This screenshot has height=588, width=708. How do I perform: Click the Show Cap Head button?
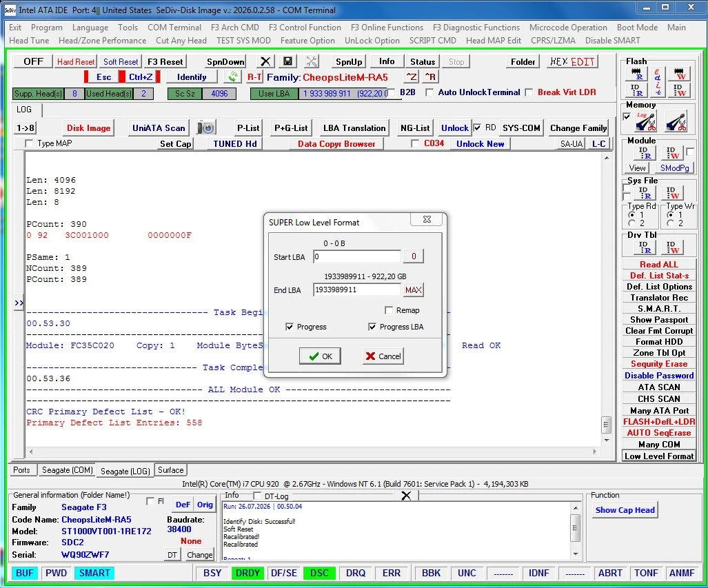pos(625,510)
